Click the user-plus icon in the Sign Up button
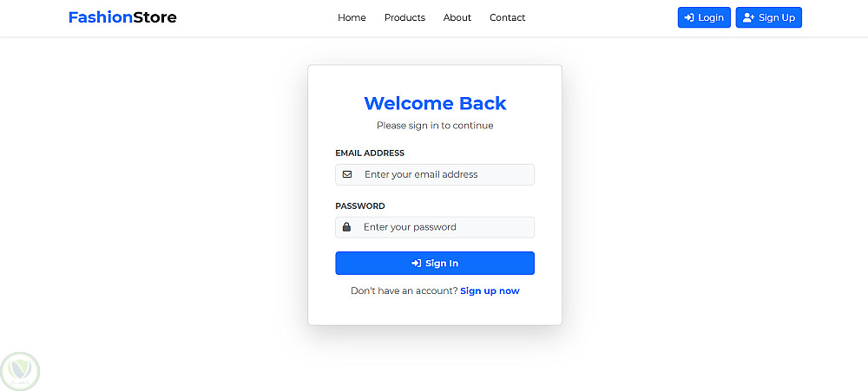 pyautogui.click(x=748, y=17)
